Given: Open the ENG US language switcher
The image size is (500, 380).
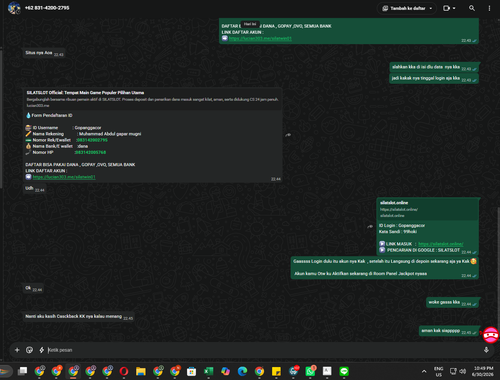Looking at the screenshot, I should (x=439, y=371).
